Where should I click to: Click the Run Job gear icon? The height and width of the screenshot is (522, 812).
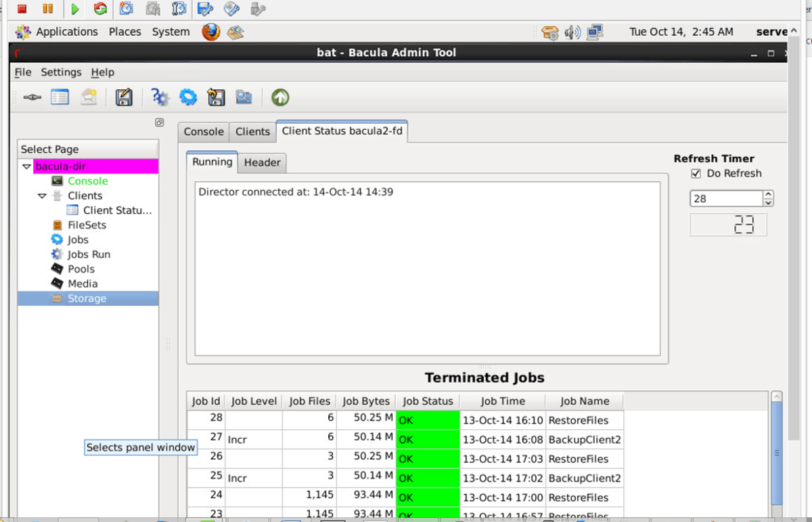click(x=188, y=98)
